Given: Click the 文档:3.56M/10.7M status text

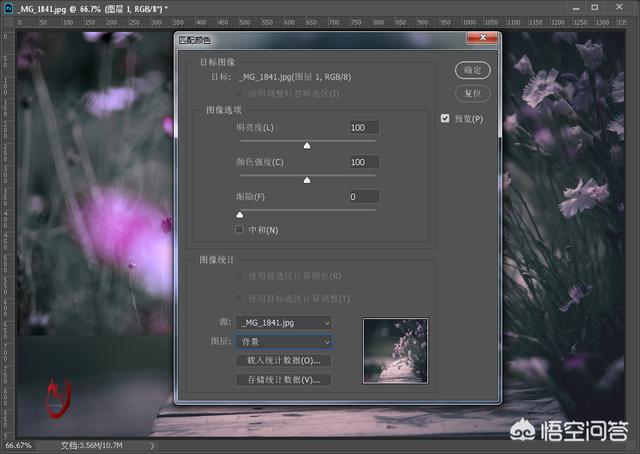Looking at the screenshot, I should 91,445.
